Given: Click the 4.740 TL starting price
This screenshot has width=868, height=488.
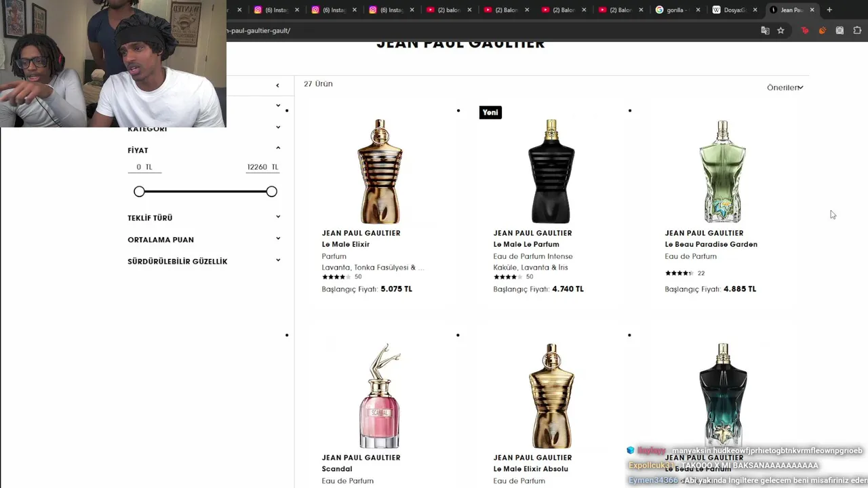Looking at the screenshot, I should click(x=568, y=289).
